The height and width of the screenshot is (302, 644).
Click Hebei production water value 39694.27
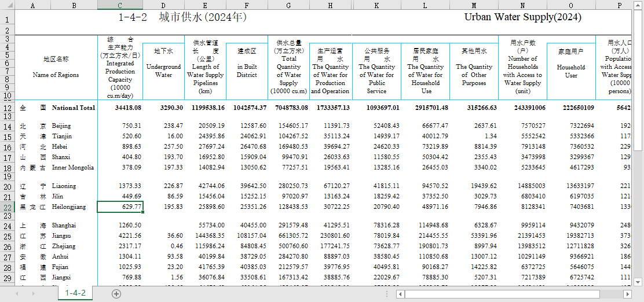coord(336,147)
